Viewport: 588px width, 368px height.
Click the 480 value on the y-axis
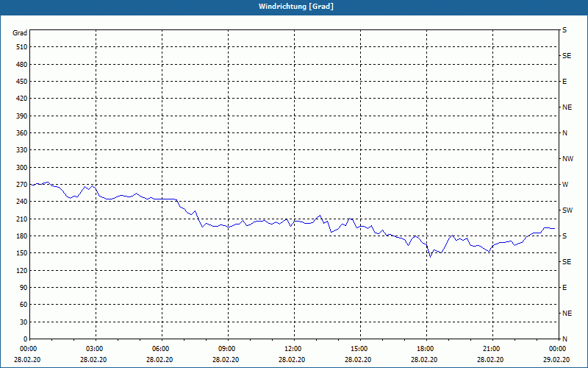[21, 64]
